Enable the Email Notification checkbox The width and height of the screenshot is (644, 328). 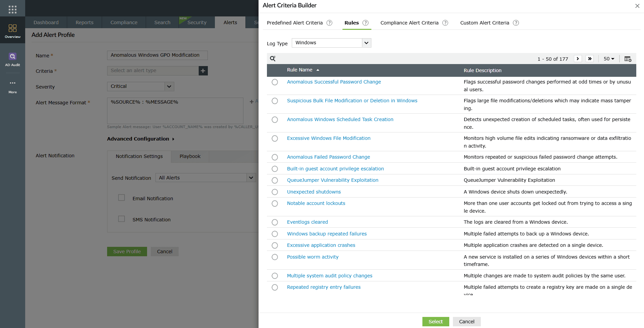coord(122,198)
